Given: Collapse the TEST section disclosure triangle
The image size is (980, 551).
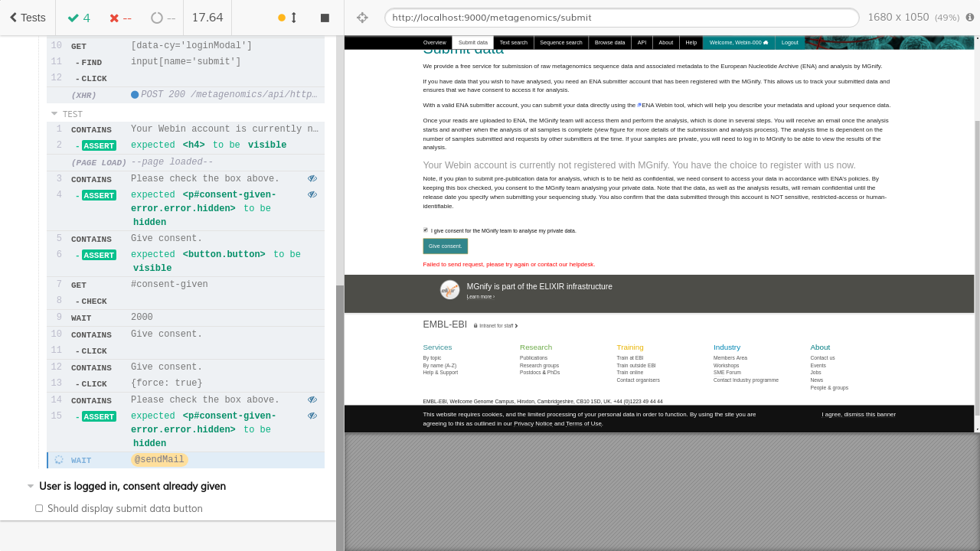Looking at the screenshot, I should (54, 113).
